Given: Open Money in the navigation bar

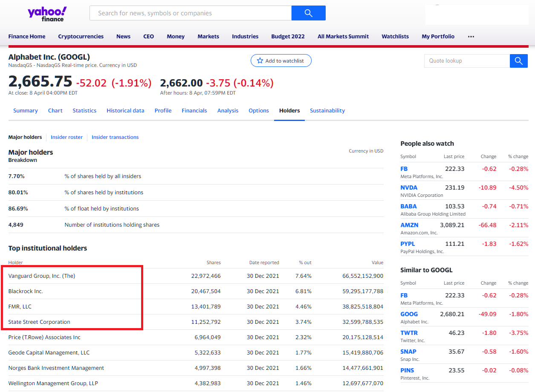Looking at the screenshot, I should (176, 37).
